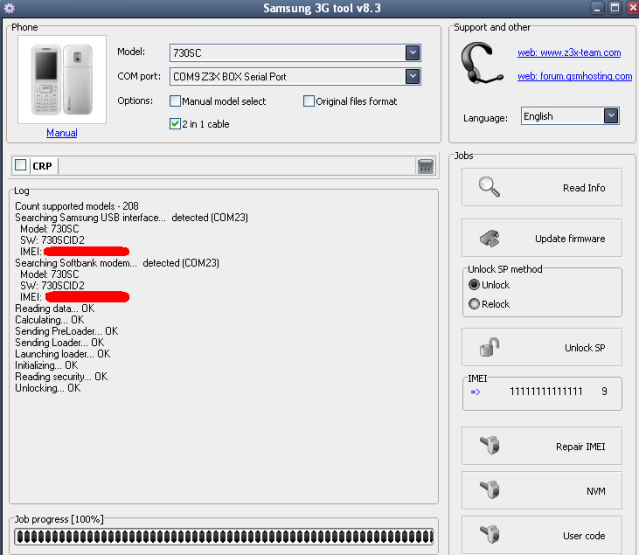Image resolution: width=639 pixels, height=555 pixels.
Task: Click log line 'Sending Loader... OK'
Action: click(59, 343)
